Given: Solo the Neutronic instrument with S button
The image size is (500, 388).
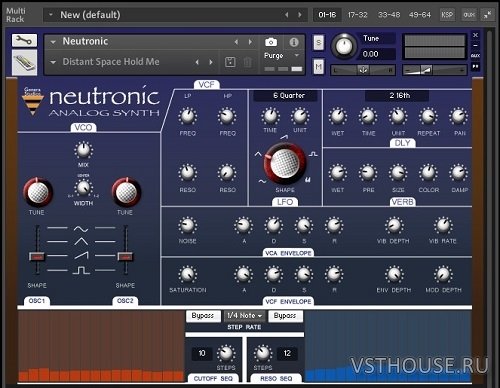Looking at the screenshot, I should point(319,43).
